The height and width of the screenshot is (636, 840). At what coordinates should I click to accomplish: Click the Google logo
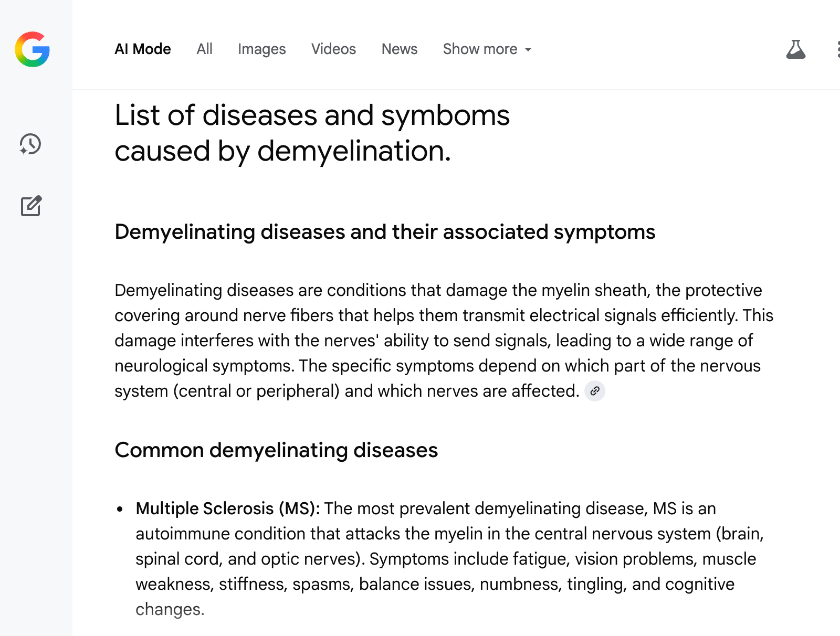[x=32, y=49]
